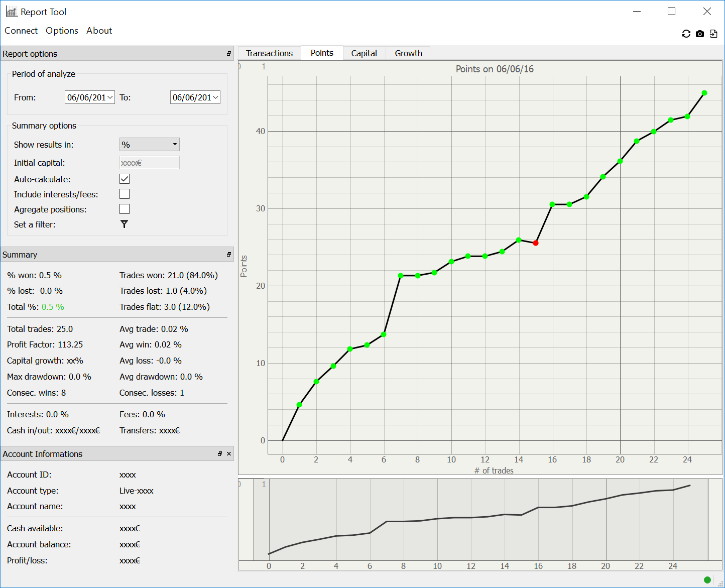Click the refresh report icon
The height and width of the screenshot is (588, 725).
686,34
